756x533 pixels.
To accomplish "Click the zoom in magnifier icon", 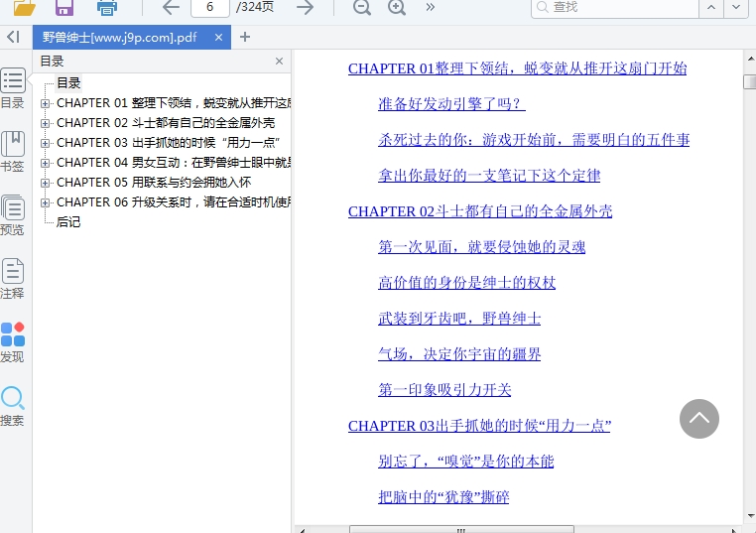I will [397, 8].
